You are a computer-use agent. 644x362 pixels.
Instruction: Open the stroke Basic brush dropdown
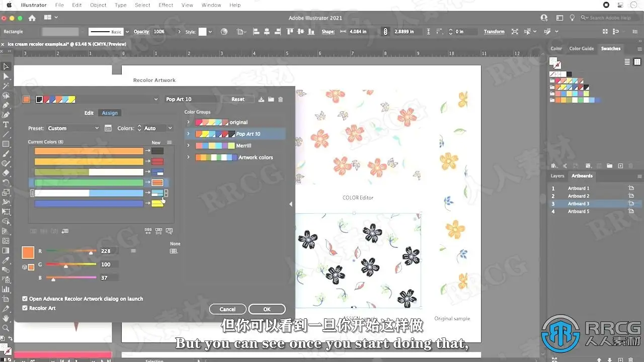click(127, 32)
